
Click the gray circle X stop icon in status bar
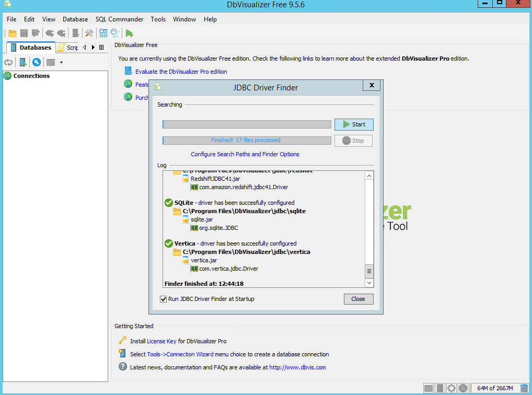point(463,388)
